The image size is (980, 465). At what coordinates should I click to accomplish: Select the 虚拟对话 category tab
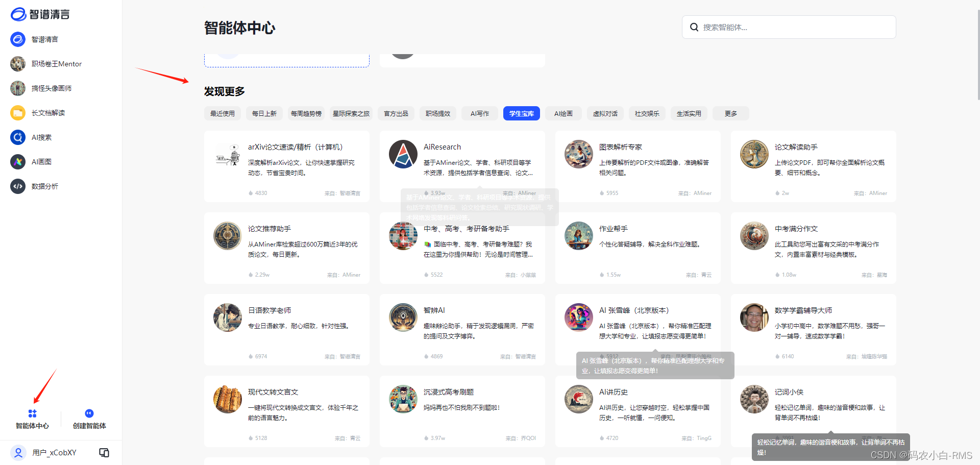605,113
